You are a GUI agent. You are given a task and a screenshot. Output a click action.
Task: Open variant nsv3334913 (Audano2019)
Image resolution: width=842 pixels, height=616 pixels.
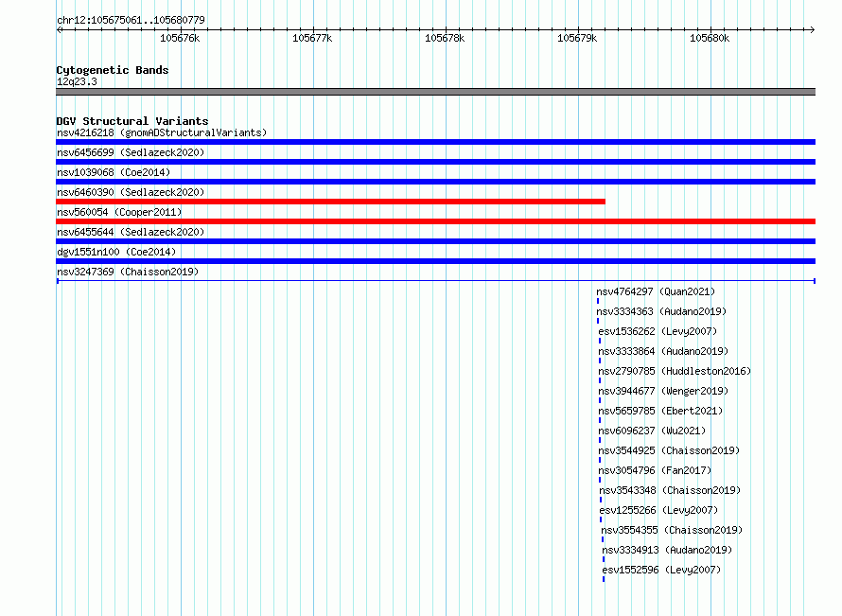tap(668, 550)
